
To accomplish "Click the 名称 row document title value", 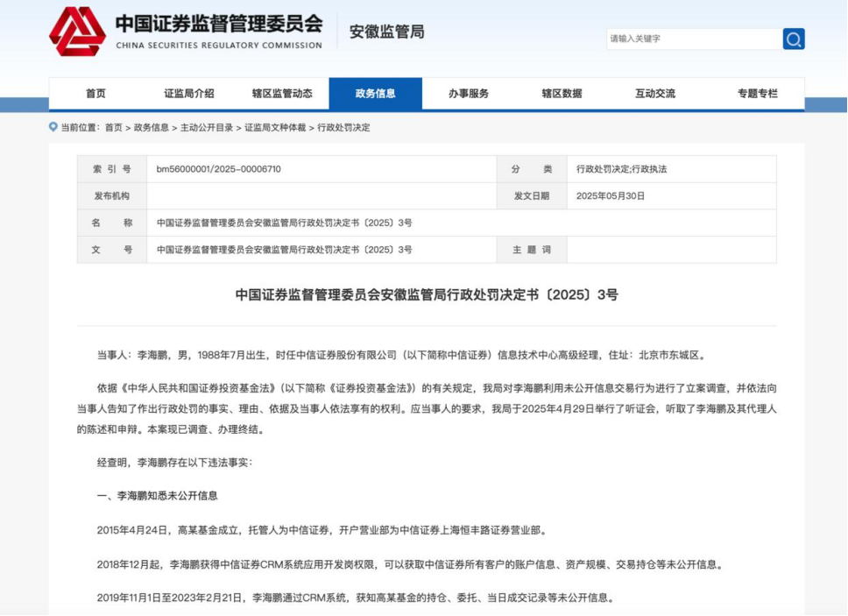I will [x=285, y=223].
